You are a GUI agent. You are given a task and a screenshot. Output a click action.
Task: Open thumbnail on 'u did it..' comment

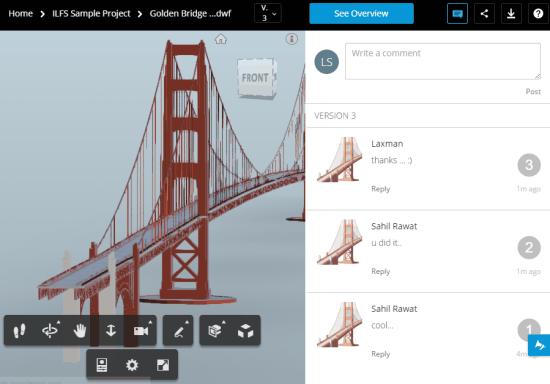point(340,242)
